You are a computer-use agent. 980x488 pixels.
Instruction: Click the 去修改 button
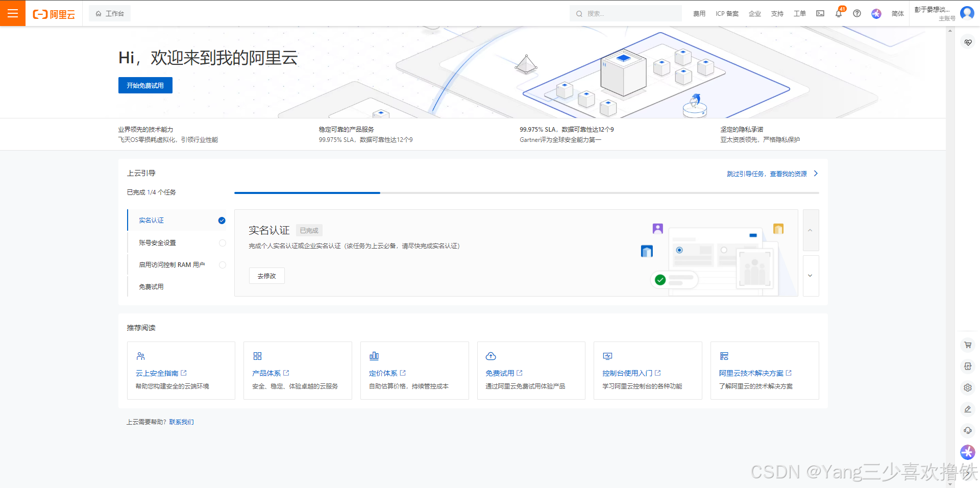pos(267,276)
